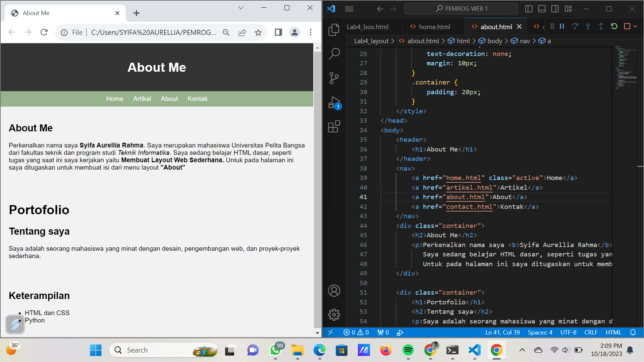644x362 pixels.
Task: Restart the debug session
Action: click(x=614, y=26)
